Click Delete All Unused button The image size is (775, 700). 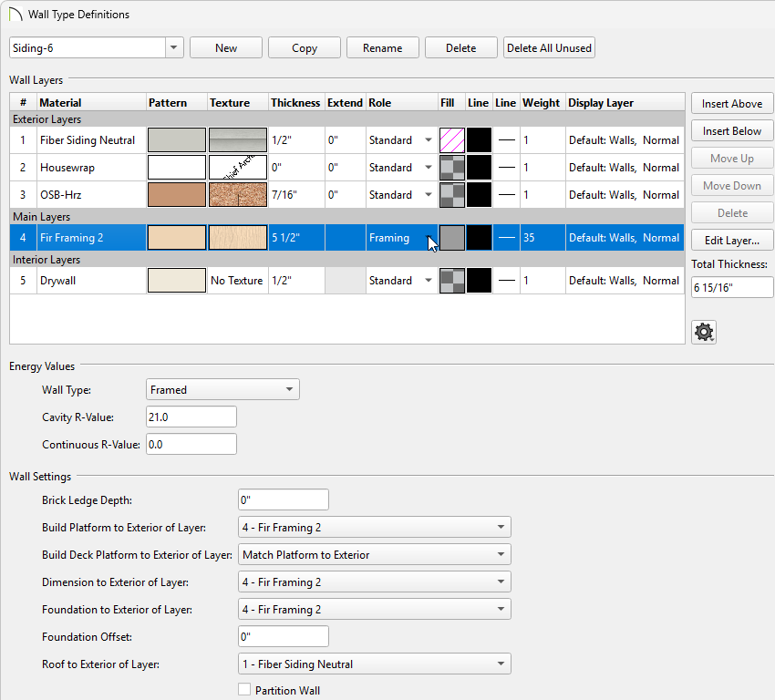[x=549, y=48]
